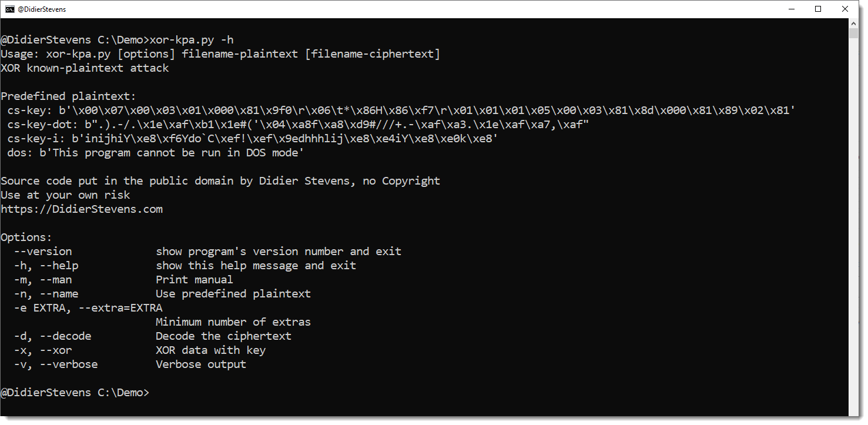Click the --version option text
Image resolution: width=868 pixels, height=425 pixels.
(x=43, y=252)
